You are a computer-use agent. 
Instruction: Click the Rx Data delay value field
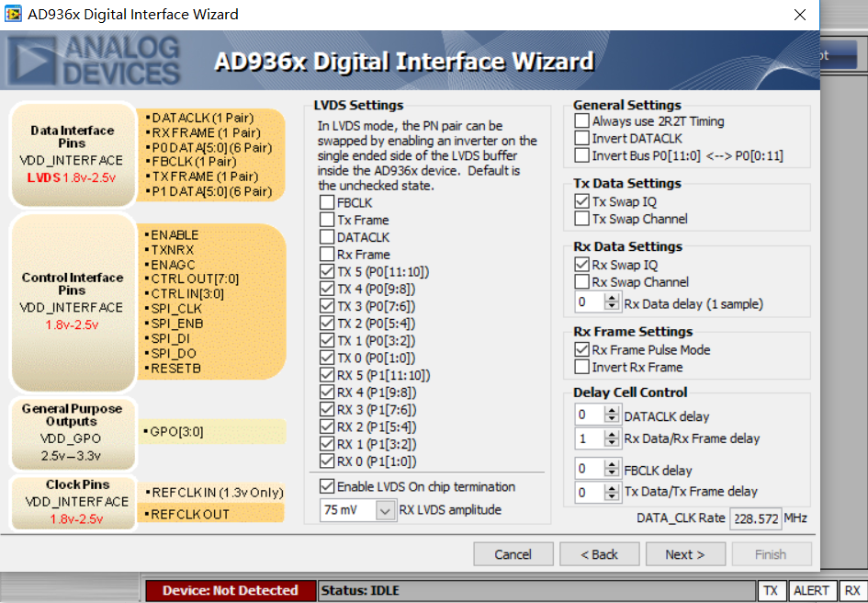[591, 302]
